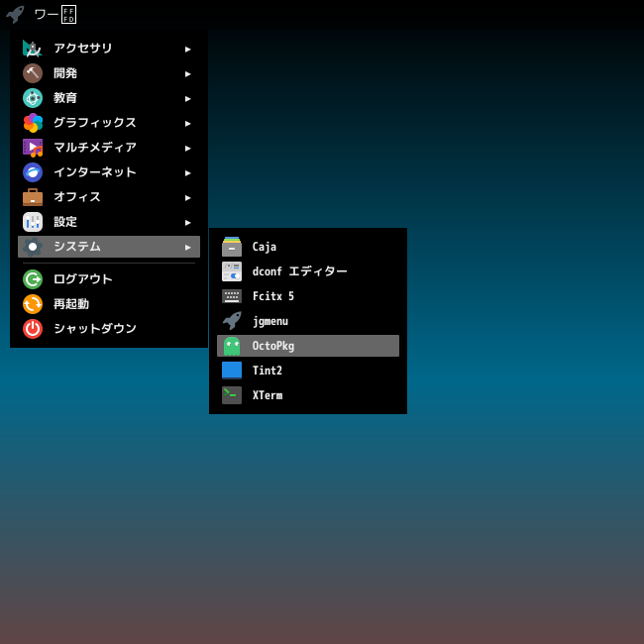Click the dconf エディター icon
This screenshot has width=644, height=644.
[x=232, y=271]
